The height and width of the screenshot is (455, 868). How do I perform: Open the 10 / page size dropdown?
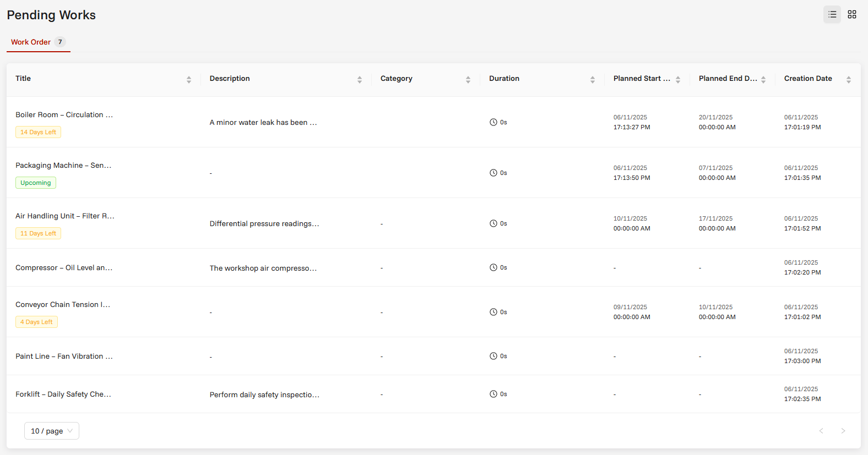coord(52,431)
